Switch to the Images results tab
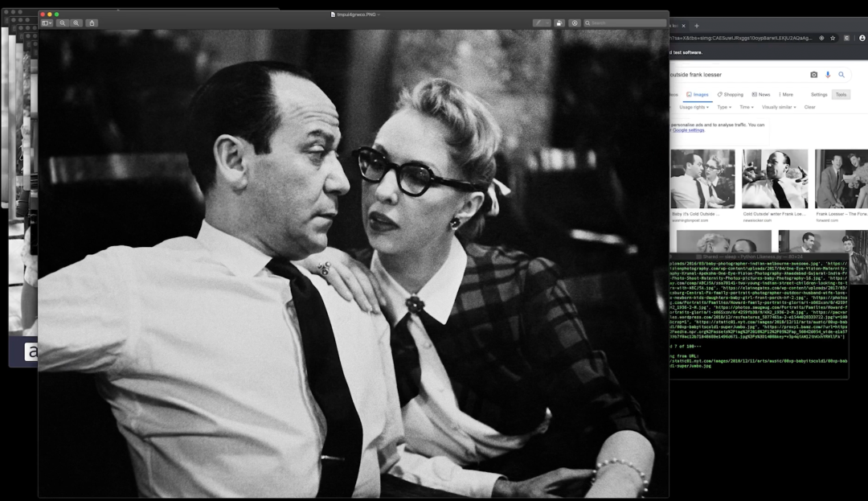 point(698,95)
